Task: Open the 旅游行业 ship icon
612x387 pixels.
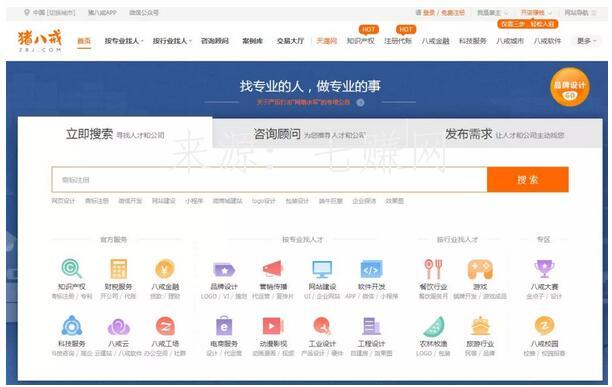Action: coord(480,326)
